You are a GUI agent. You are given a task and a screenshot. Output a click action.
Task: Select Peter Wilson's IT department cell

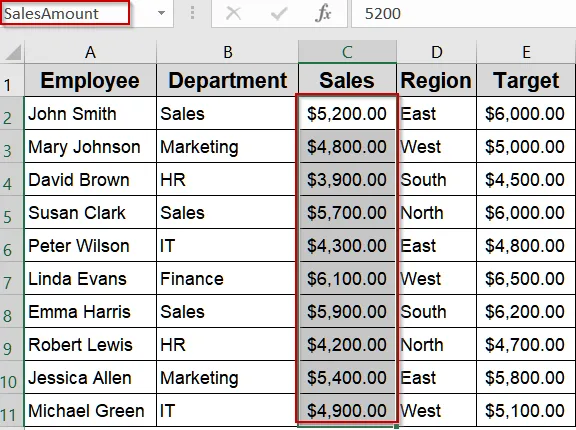pyautogui.click(x=227, y=246)
